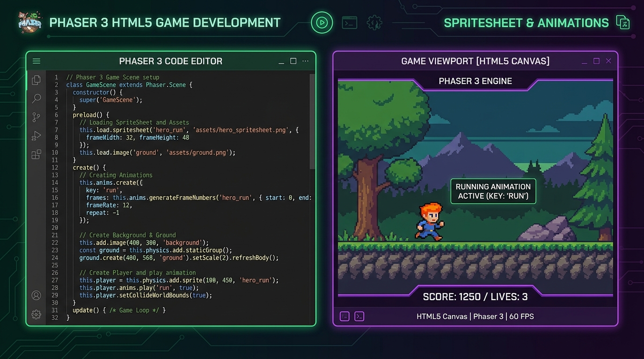Viewport: 644px width, 359px height.
Task: Click the 'generateFrameNumbers' line 16
Action: coord(199,198)
